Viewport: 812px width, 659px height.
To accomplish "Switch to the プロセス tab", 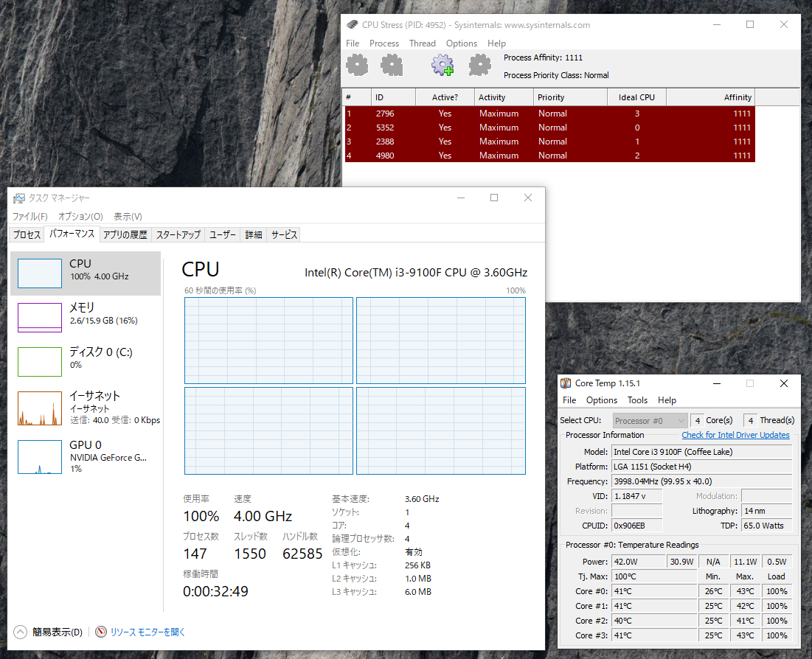I will (x=27, y=235).
